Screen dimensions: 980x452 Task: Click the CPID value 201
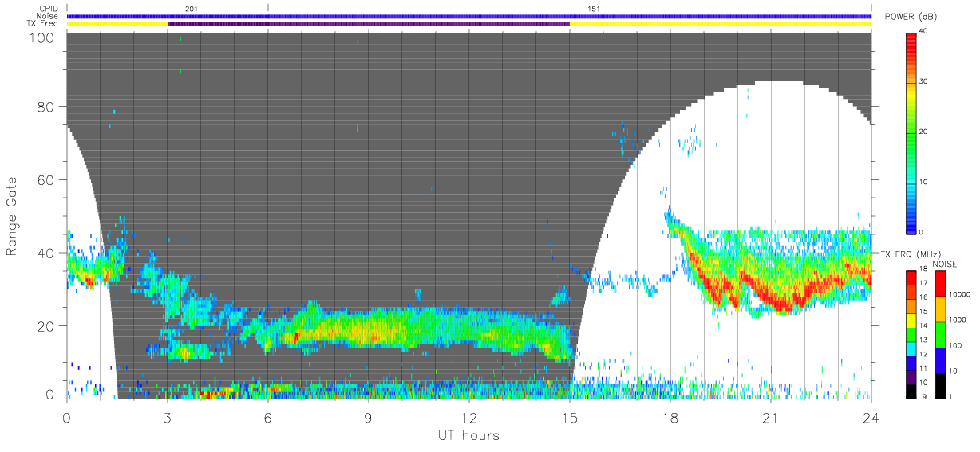click(191, 9)
